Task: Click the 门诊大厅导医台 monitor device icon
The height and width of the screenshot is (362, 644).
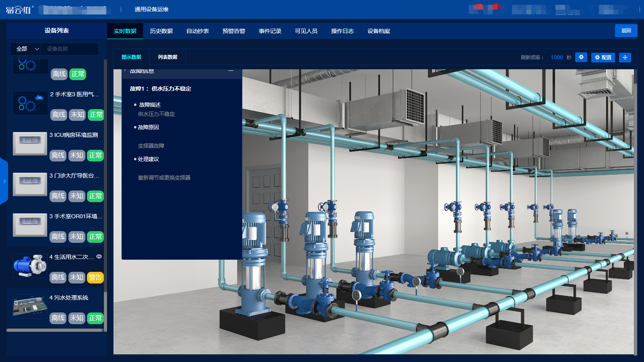Action: (x=30, y=184)
